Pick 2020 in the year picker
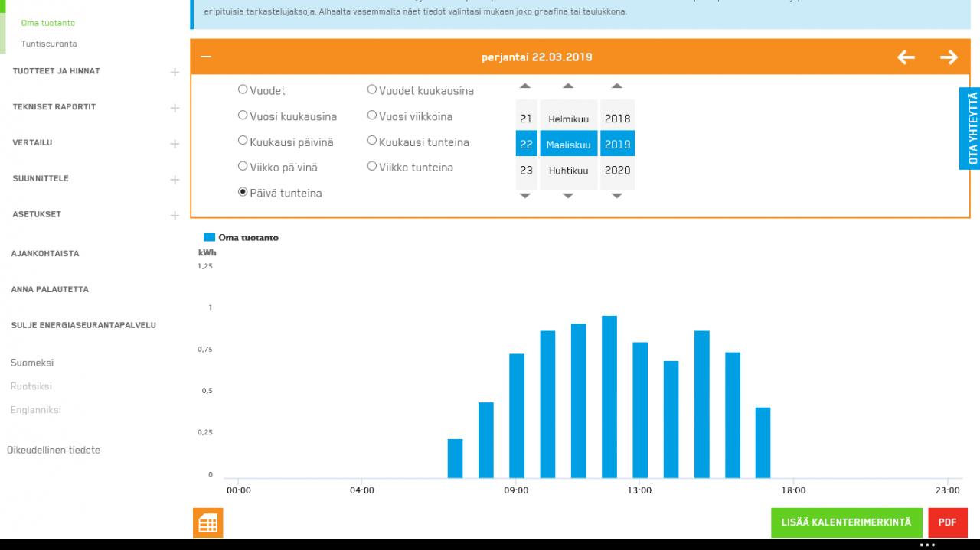 coord(617,171)
